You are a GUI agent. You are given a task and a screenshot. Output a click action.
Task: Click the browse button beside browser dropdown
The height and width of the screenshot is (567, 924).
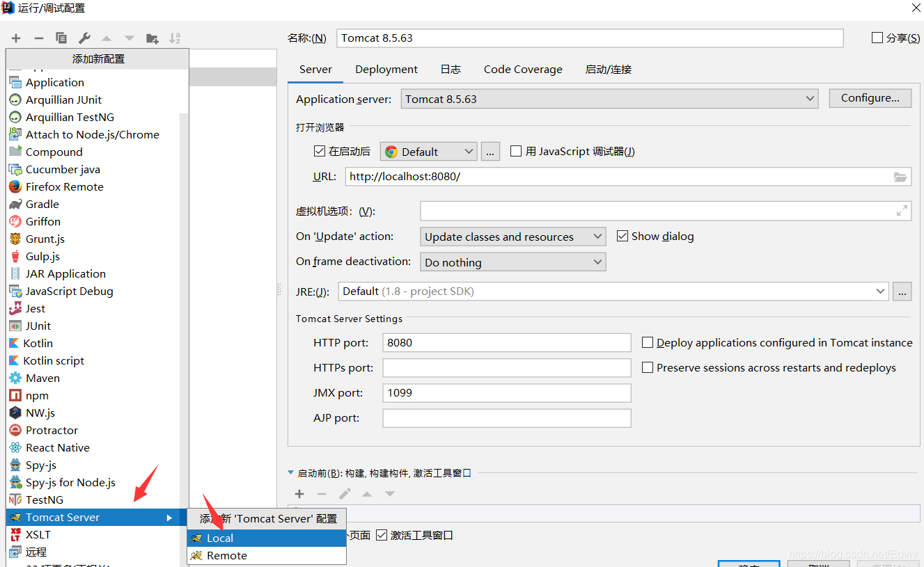tap(490, 151)
